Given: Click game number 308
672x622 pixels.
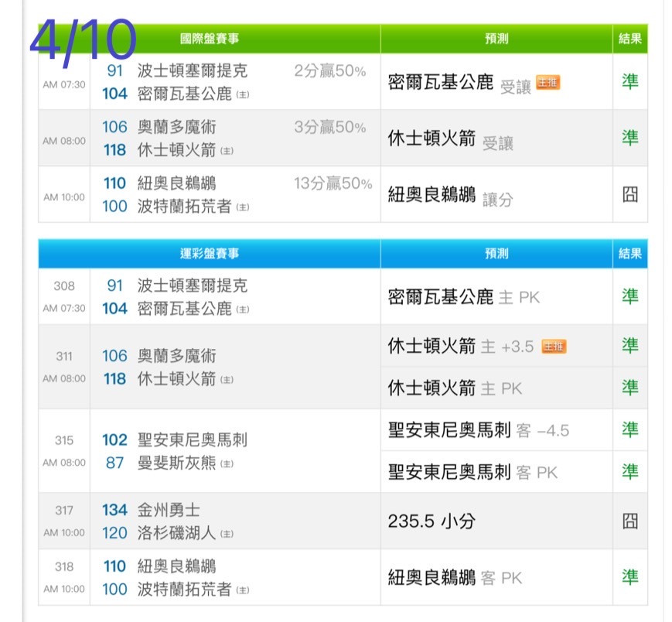Looking at the screenshot, I should pos(64,286).
